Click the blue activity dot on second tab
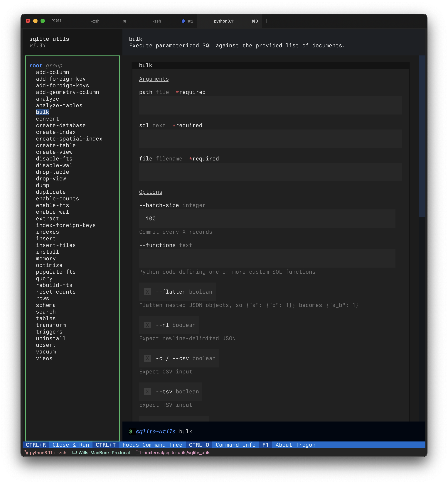Screen dimensions: 448x484 (183, 21)
